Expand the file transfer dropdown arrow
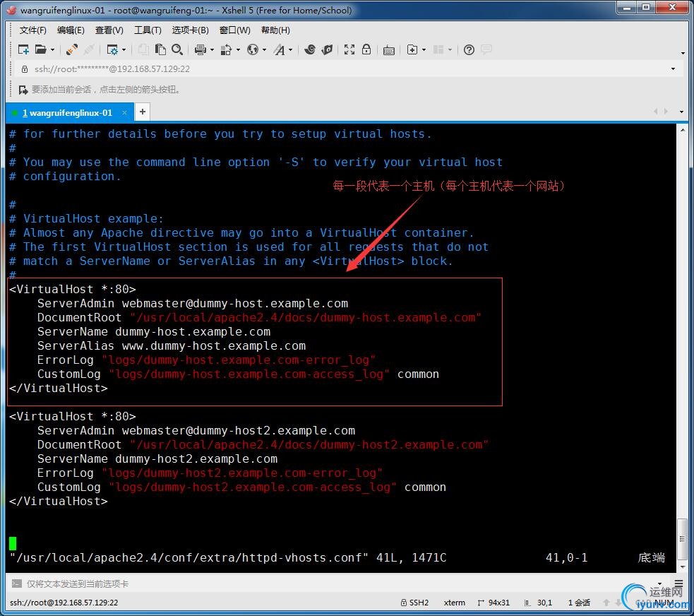Viewport: 694px width, 616px height. (x=238, y=49)
